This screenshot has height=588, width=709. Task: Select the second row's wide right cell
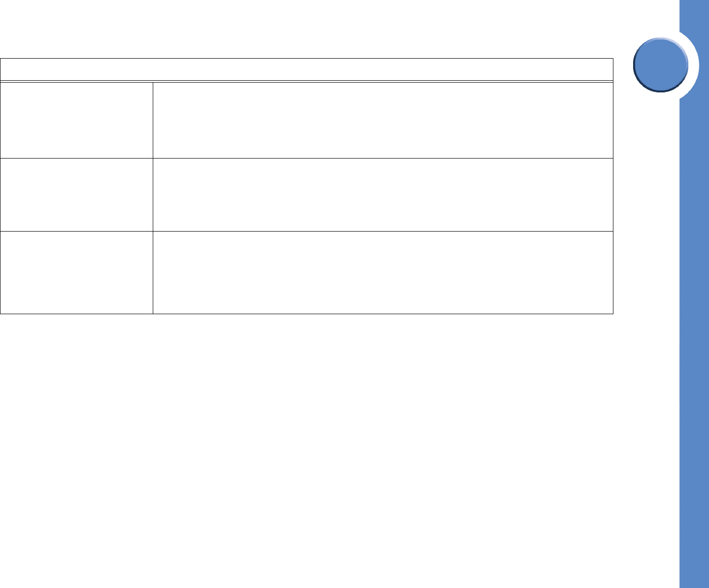tap(383, 195)
